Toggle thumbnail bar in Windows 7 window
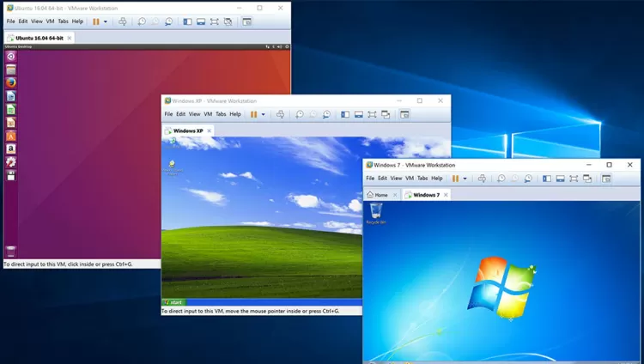The image size is (644, 364). (x=560, y=179)
